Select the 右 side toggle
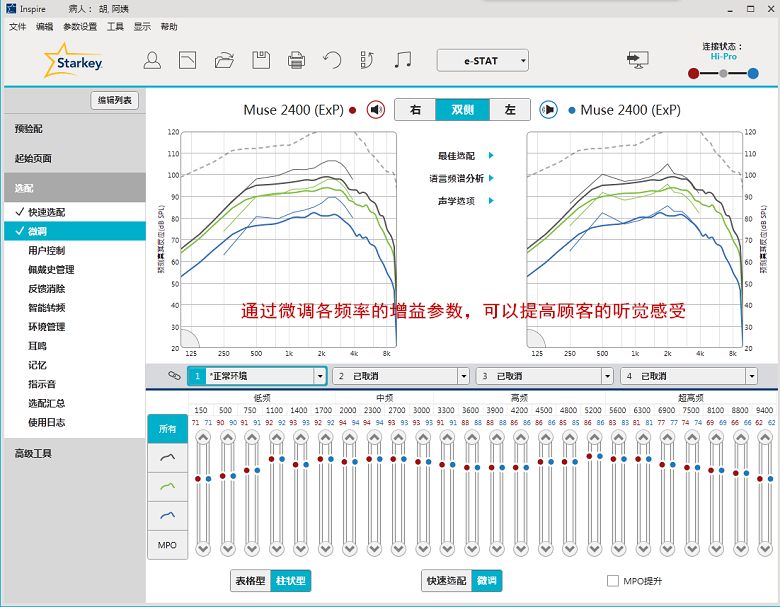The width and height of the screenshot is (780, 607). click(414, 110)
